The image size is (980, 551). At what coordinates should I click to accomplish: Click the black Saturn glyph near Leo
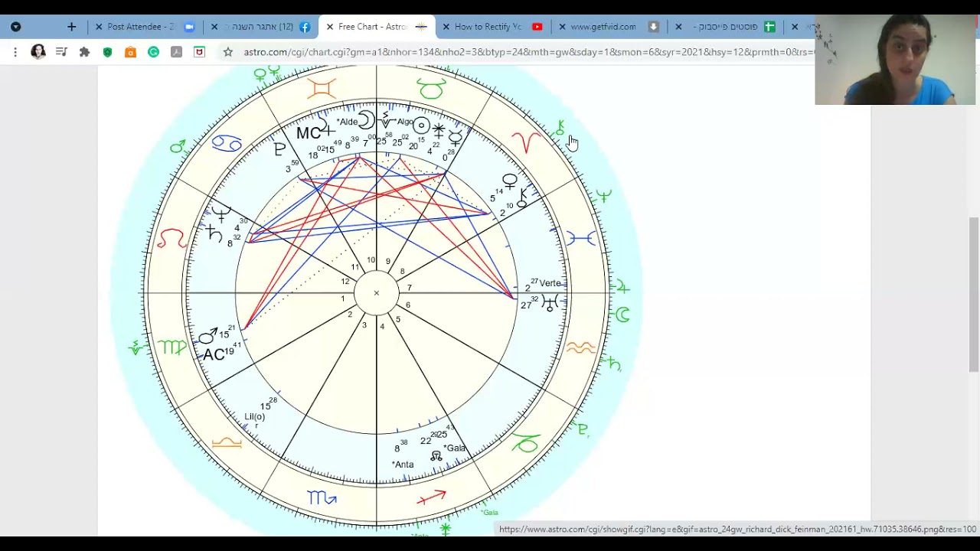215,233
